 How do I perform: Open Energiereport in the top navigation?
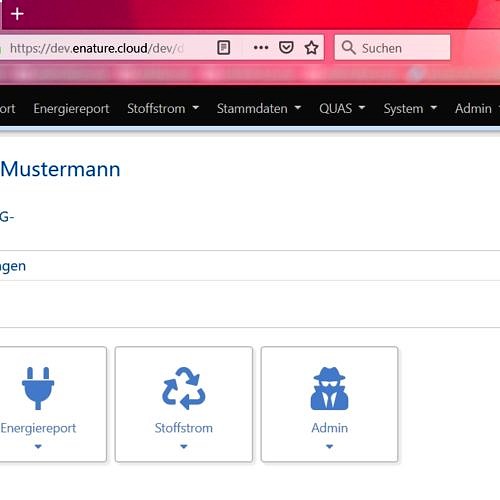coord(71,109)
